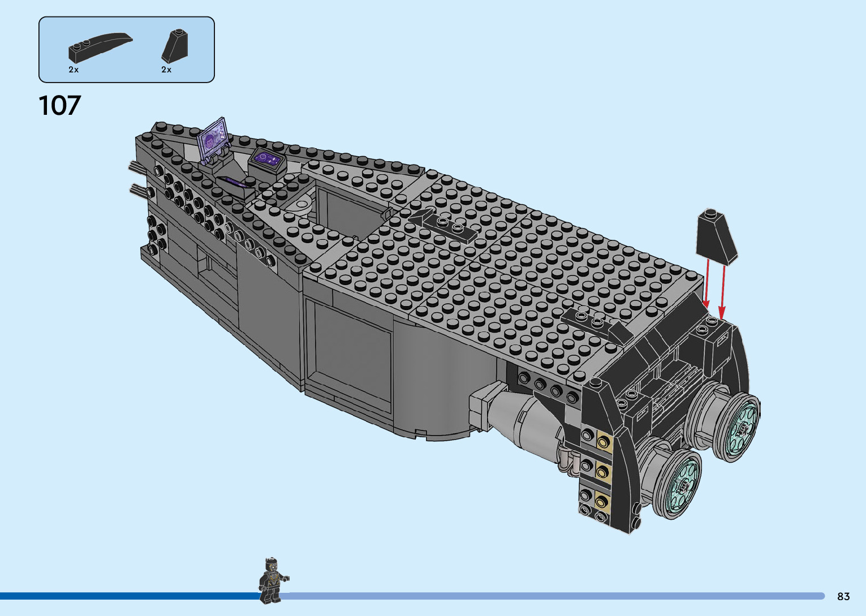Image resolution: width=866 pixels, height=616 pixels.
Task: Click page number 83
Action: pos(843,596)
